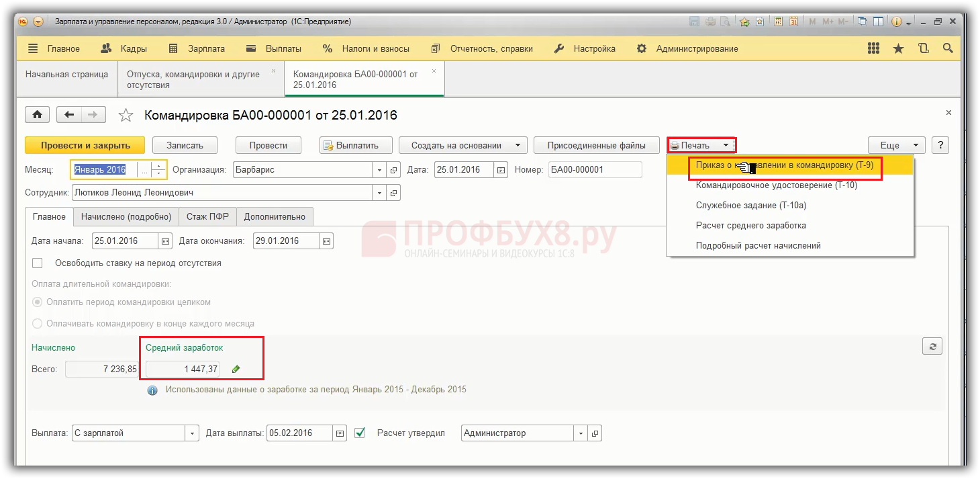Click the Номер input field
Viewport: 980px width, 479px height.
click(595, 170)
